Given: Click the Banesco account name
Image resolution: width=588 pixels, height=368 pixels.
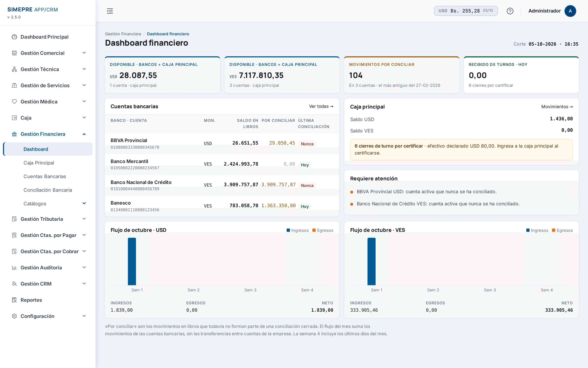Looking at the screenshot, I should (x=121, y=203).
